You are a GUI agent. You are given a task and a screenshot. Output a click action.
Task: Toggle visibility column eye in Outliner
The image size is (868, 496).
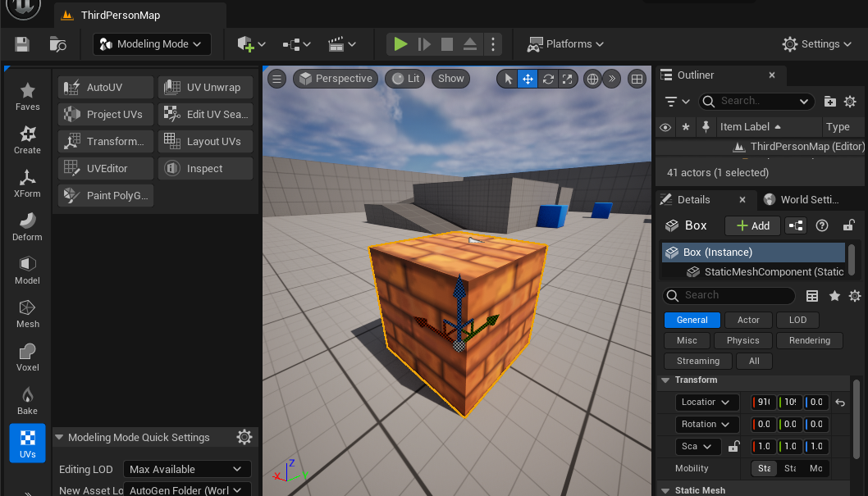(665, 127)
